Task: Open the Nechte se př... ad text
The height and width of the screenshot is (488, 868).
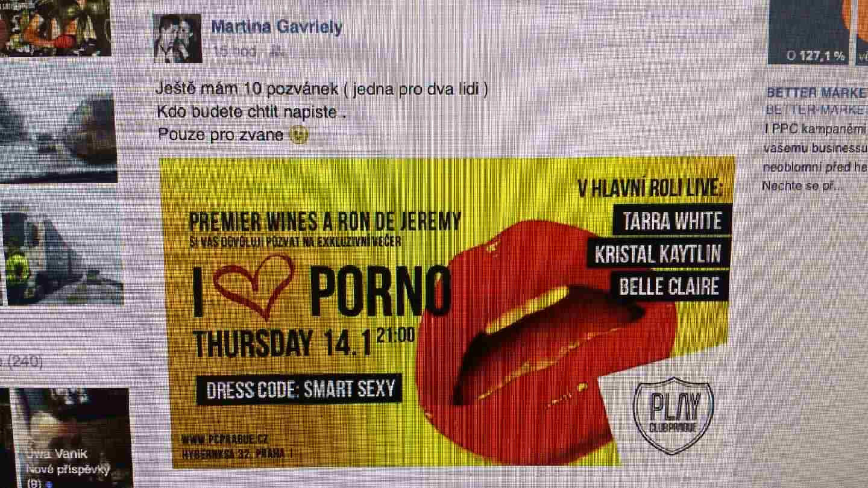Action: [802, 186]
